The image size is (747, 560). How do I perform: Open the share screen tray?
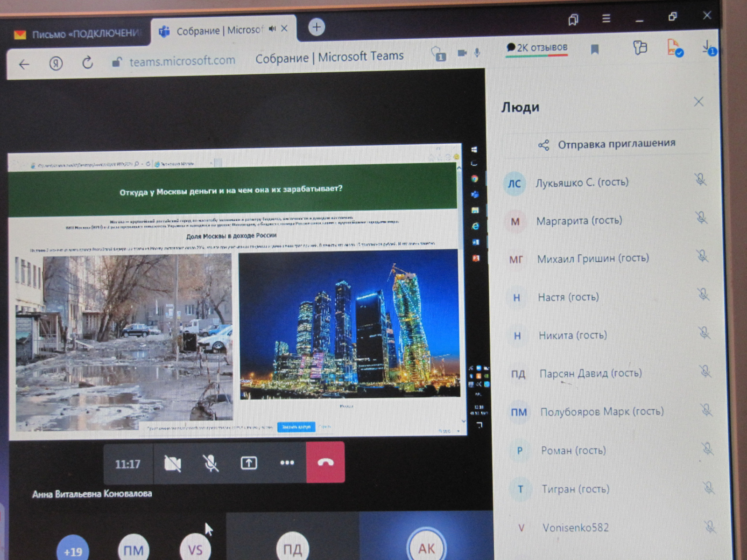pos(249,463)
